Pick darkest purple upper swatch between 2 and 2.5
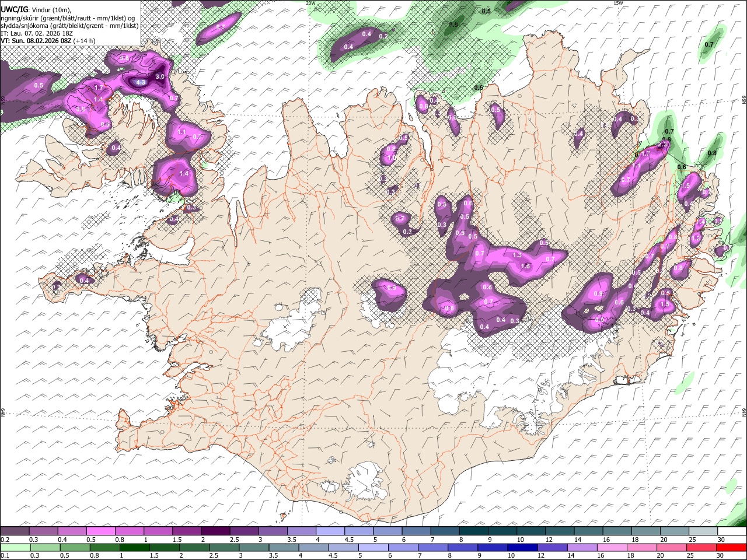 pos(216,531)
